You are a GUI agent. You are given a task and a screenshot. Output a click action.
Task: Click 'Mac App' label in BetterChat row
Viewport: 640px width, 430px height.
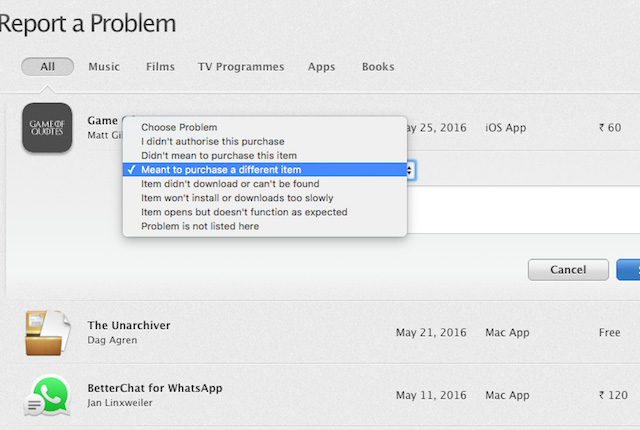coord(507,395)
